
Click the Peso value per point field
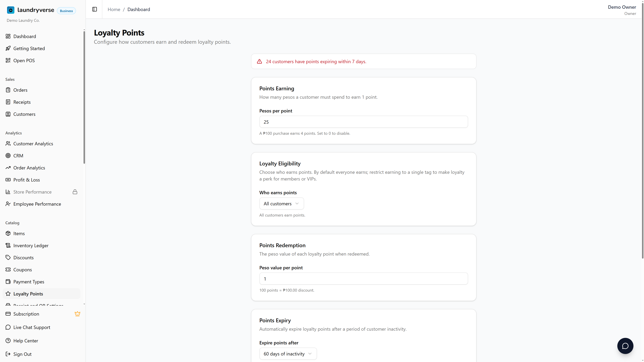(363, 279)
